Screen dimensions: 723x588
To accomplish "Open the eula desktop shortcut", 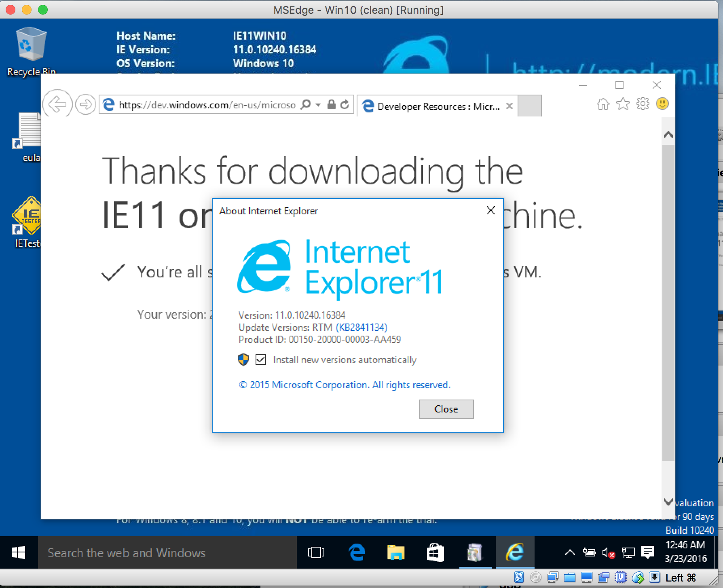I will (x=28, y=137).
